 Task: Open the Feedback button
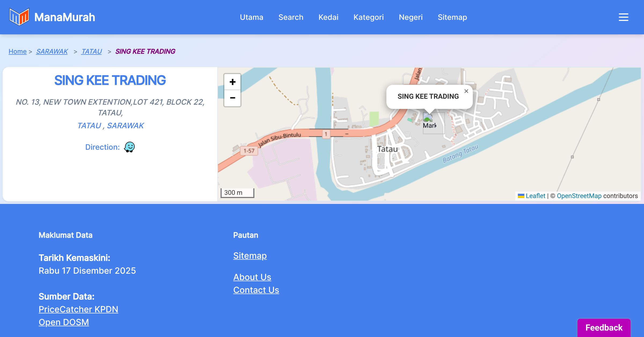(x=604, y=328)
